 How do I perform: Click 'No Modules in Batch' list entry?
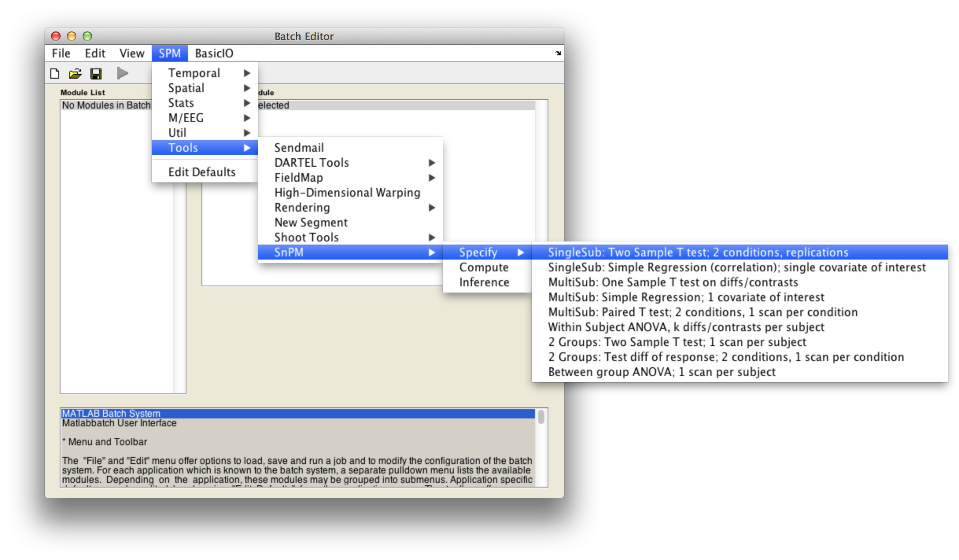pos(106,105)
